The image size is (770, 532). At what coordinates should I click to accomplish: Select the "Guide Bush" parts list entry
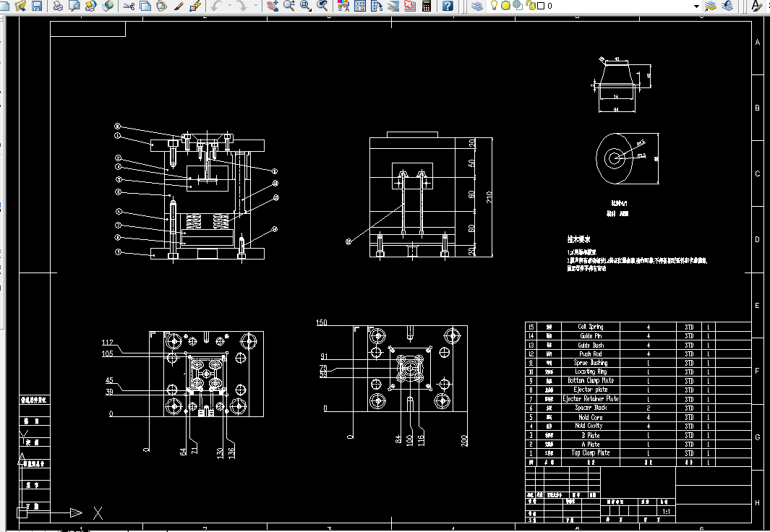pyautogui.click(x=590, y=345)
